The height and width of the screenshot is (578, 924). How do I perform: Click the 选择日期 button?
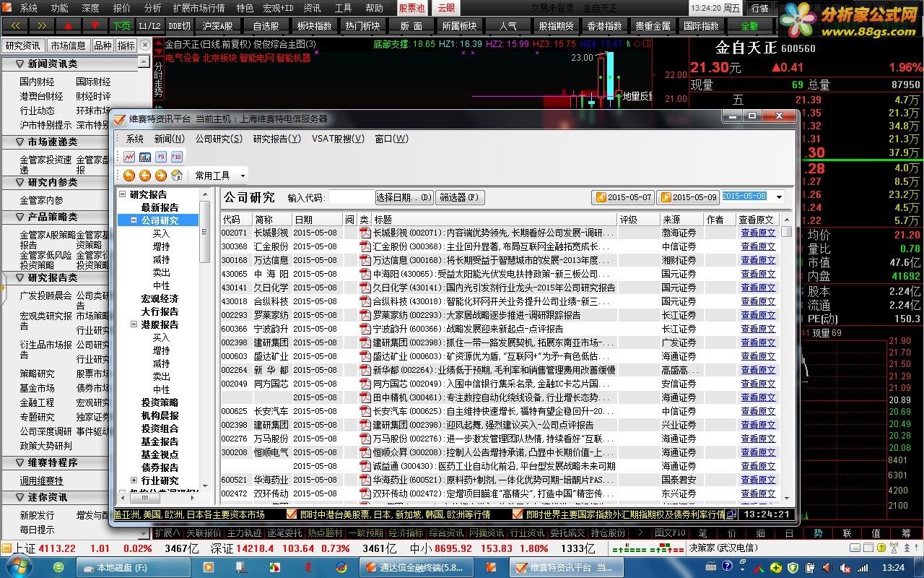[404, 197]
